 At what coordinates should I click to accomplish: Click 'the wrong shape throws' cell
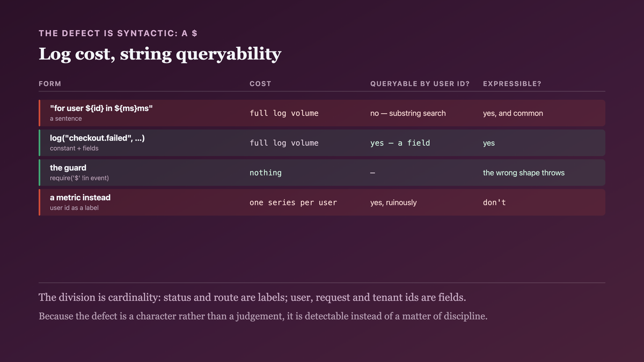click(524, 173)
